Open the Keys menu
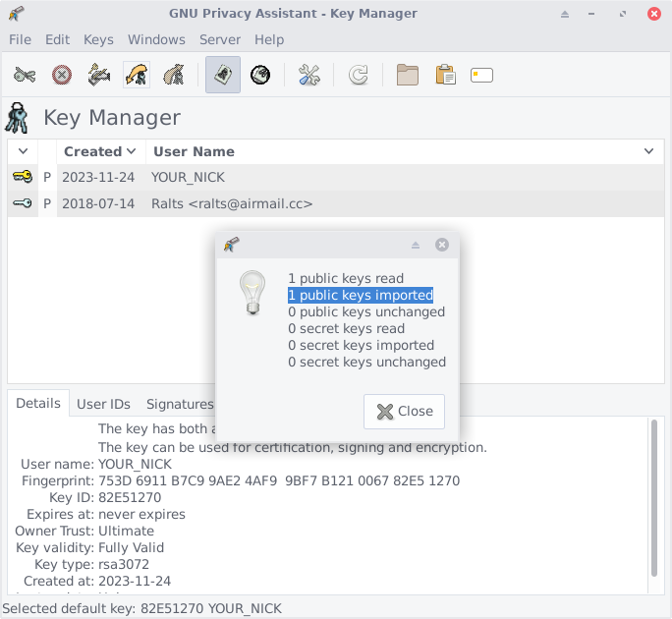 point(98,39)
